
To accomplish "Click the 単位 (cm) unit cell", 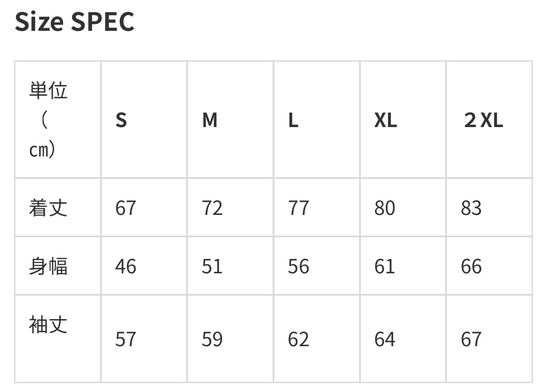I will click(x=48, y=120).
